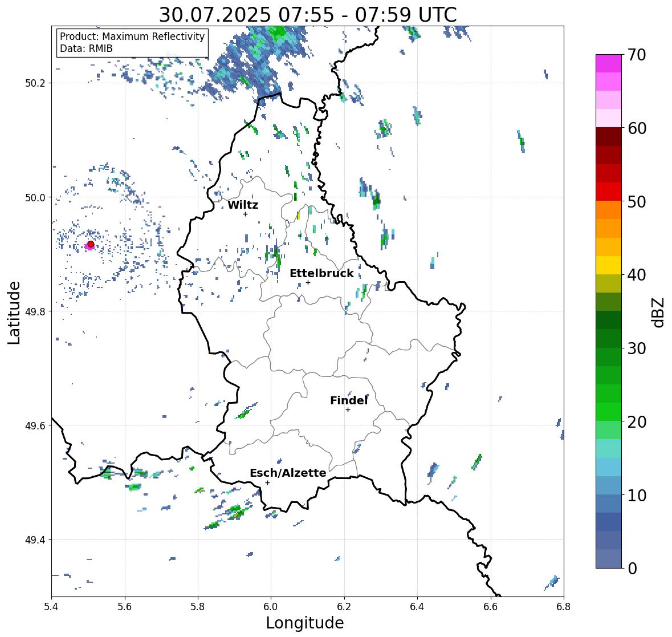This screenshot has width=672, height=637.
Task: Click the 6.6 longitude tick label
Action: coord(491,607)
